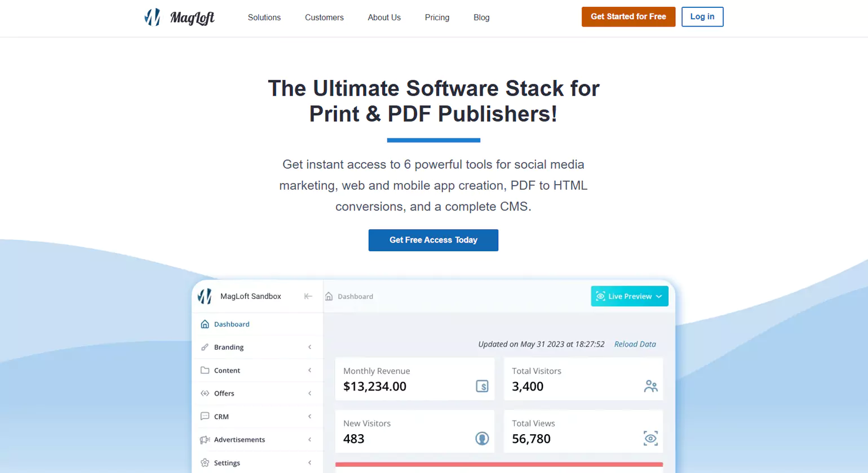The image size is (868, 473).
Task: Go to the Pricing page
Action: [x=437, y=17]
